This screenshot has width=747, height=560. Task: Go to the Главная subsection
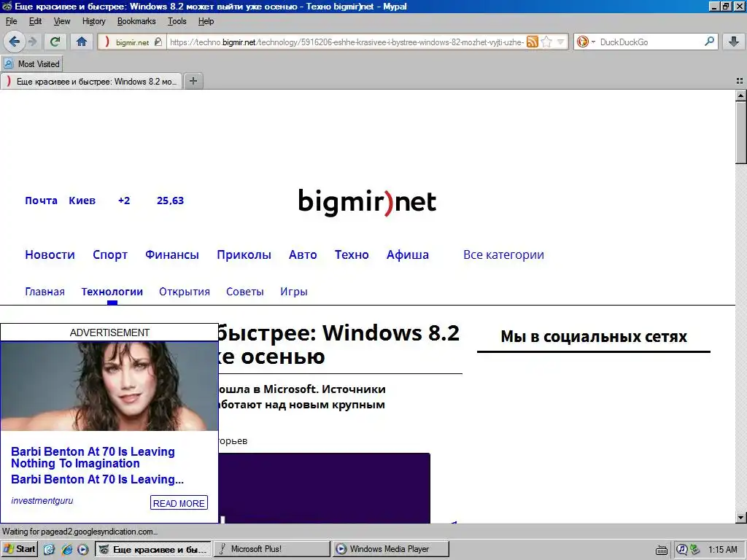click(x=44, y=292)
